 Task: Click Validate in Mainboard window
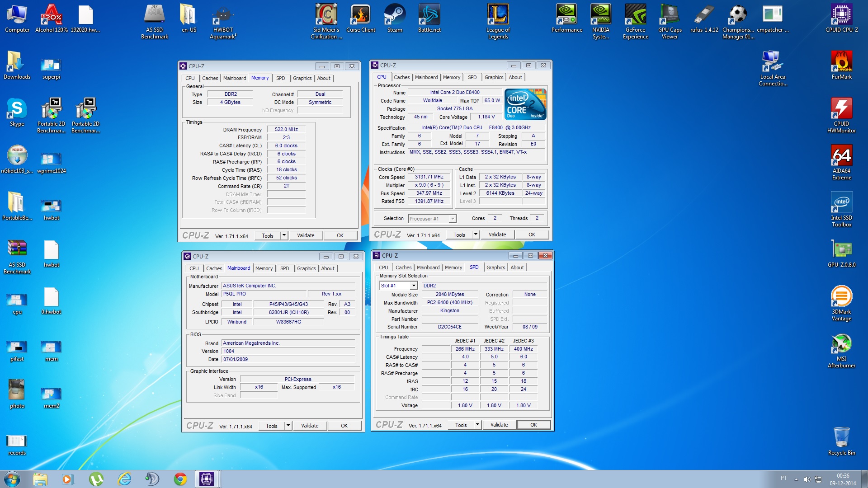(x=310, y=426)
